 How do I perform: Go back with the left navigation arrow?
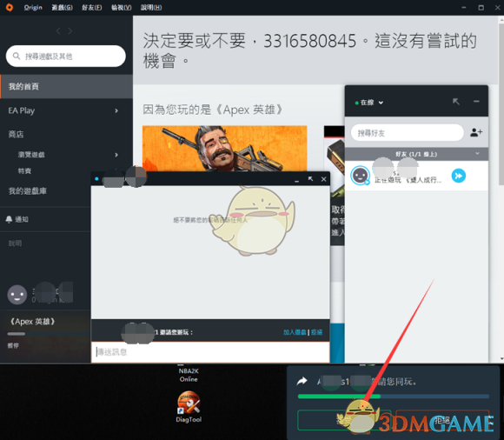(x=58, y=31)
